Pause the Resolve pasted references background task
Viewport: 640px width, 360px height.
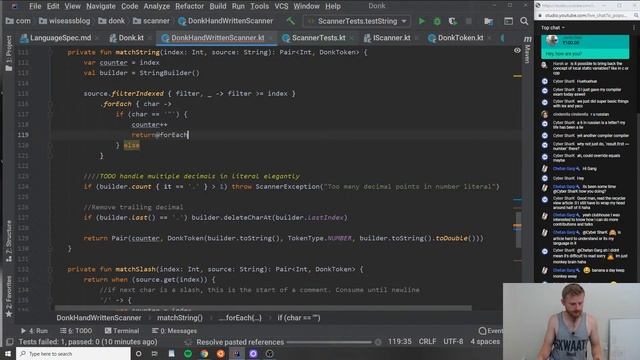click(378, 342)
